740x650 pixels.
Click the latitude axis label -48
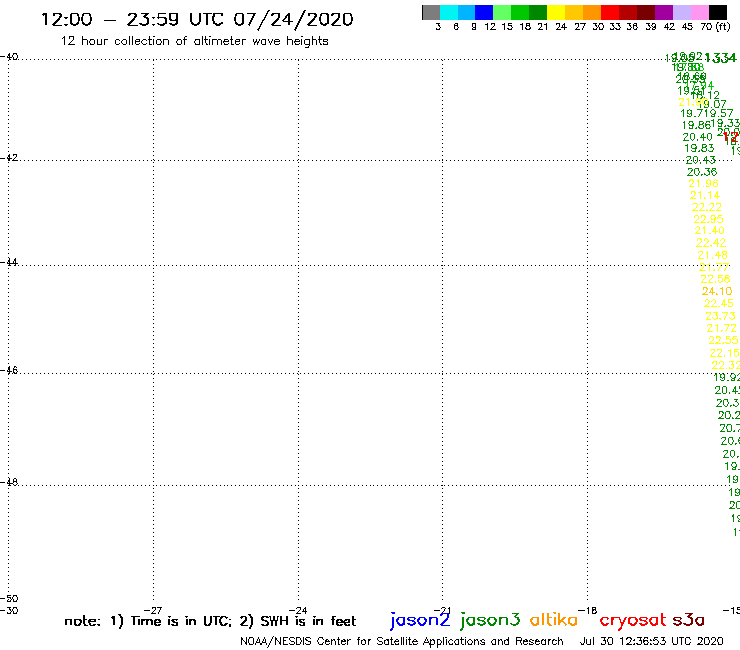click(x=9, y=482)
